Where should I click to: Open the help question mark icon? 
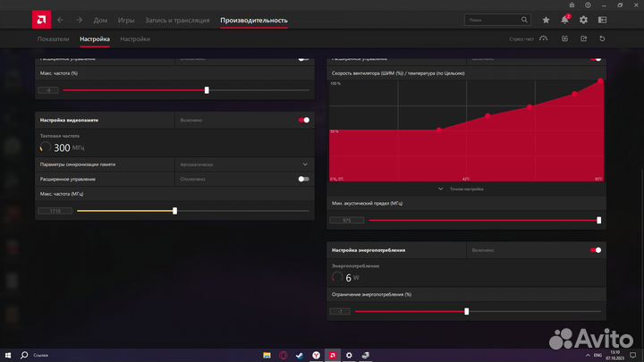point(589,5)
